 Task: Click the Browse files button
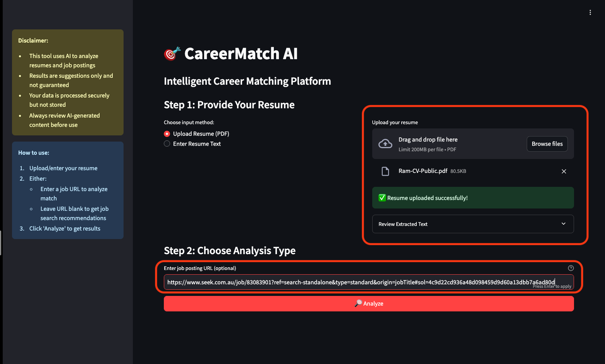point(547,144)
